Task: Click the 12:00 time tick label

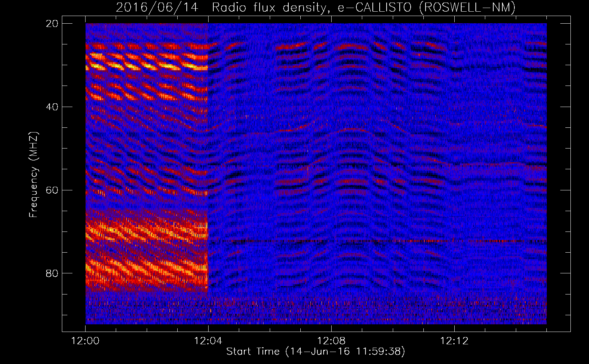Action: [x=85, y=341]
